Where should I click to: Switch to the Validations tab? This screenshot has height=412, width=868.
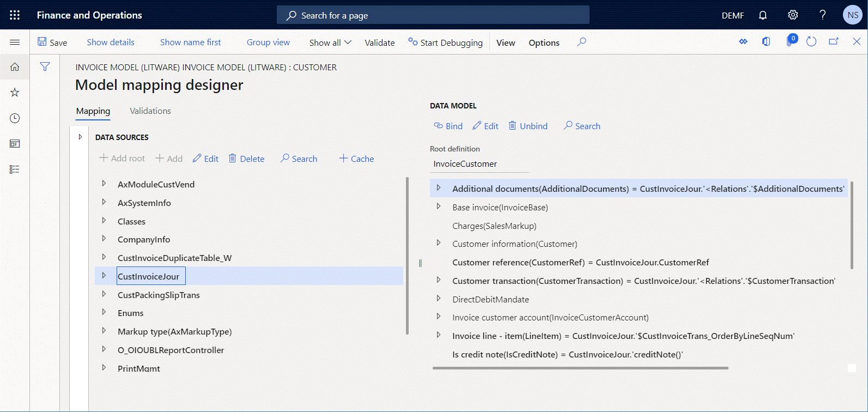150,111
